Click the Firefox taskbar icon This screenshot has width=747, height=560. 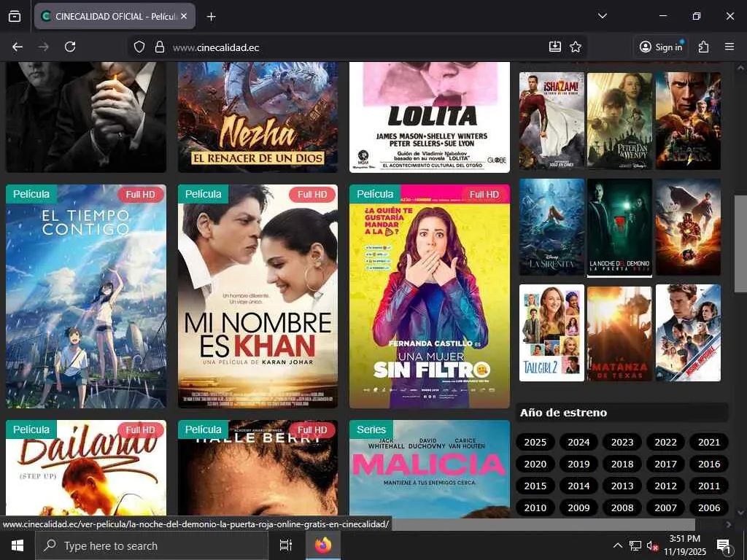[322, 545]
